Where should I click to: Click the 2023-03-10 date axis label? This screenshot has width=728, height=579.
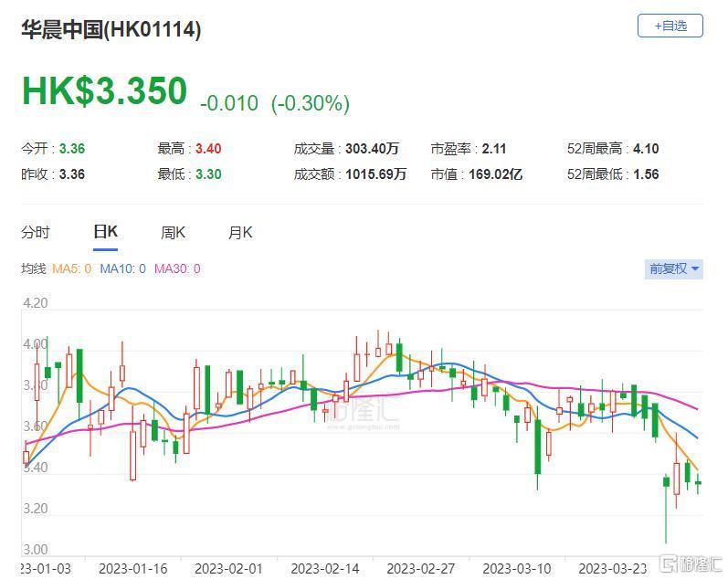point(517,569)
